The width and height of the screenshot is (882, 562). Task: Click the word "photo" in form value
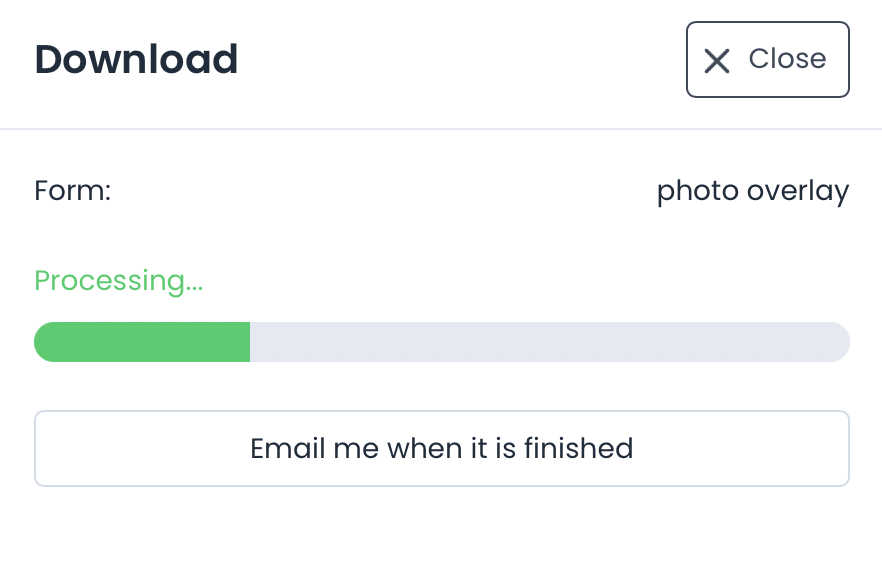tap(696, 190)
